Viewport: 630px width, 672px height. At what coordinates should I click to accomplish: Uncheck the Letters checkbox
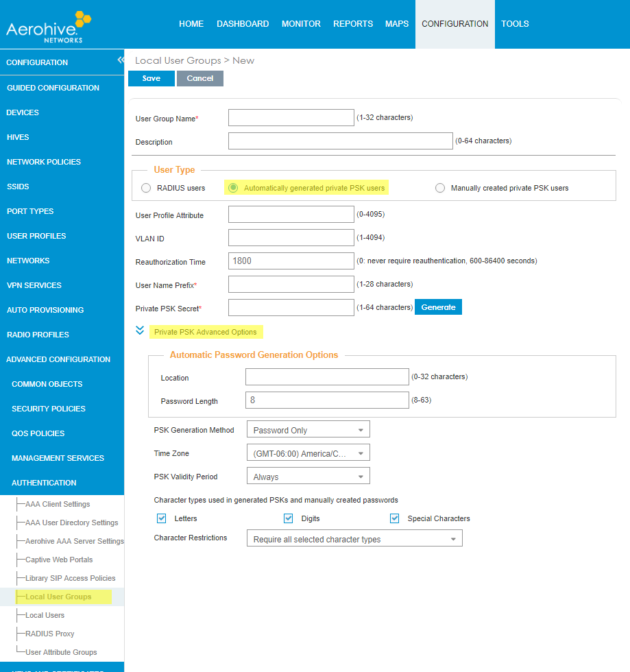(x=162, y=518)
